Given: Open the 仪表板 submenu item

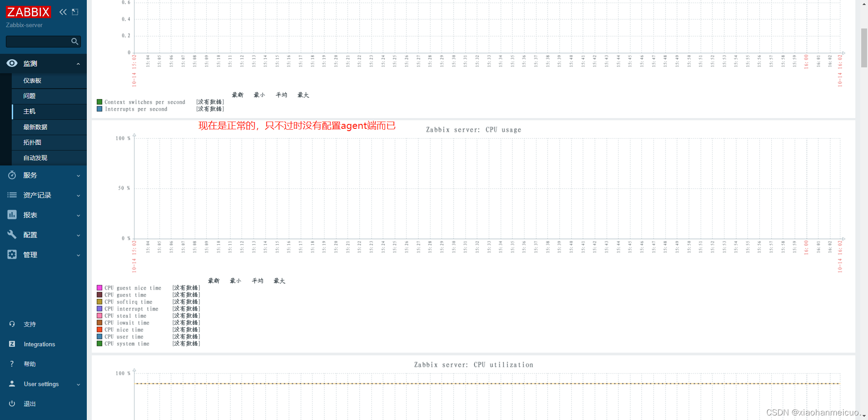Looking at the screenshot, I should point(49,80).
